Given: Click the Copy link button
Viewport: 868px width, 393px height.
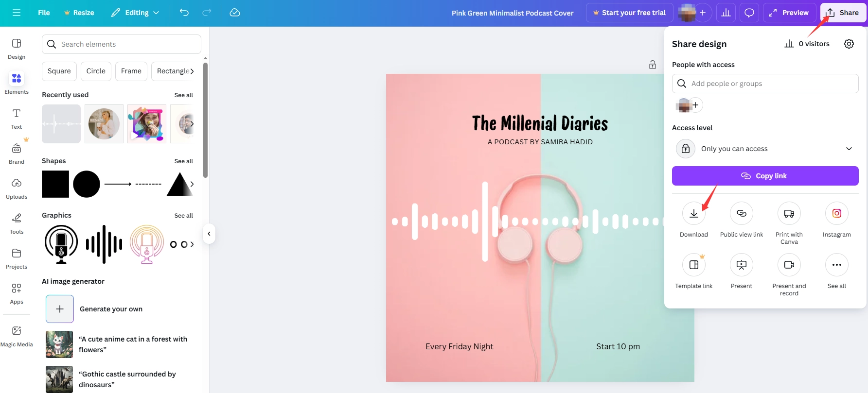Looking at the screenshot, I should [765, 176].
